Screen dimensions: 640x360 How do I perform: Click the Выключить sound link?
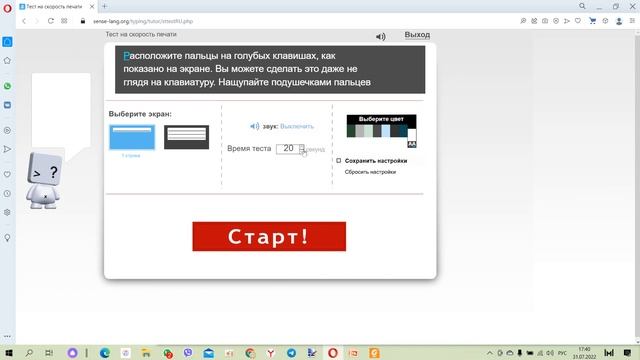[297, 126]
